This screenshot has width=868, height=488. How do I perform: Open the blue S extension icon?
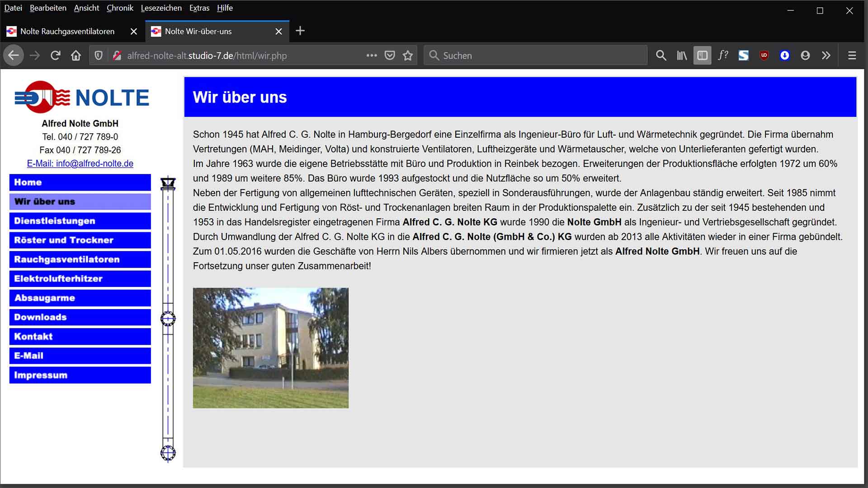click(744, 56)
